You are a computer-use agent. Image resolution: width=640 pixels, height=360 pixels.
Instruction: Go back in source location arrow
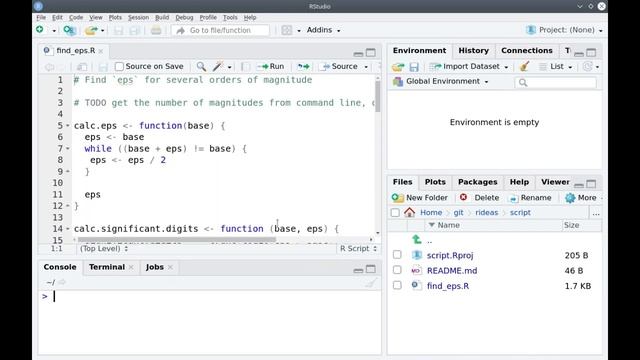click(49, 67)
